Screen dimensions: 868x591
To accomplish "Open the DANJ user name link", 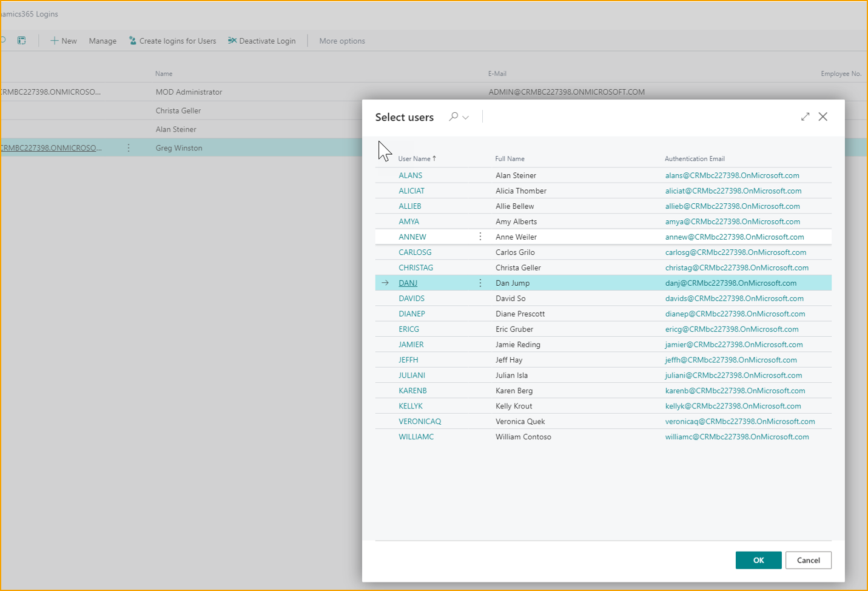I will coord(408,283).
